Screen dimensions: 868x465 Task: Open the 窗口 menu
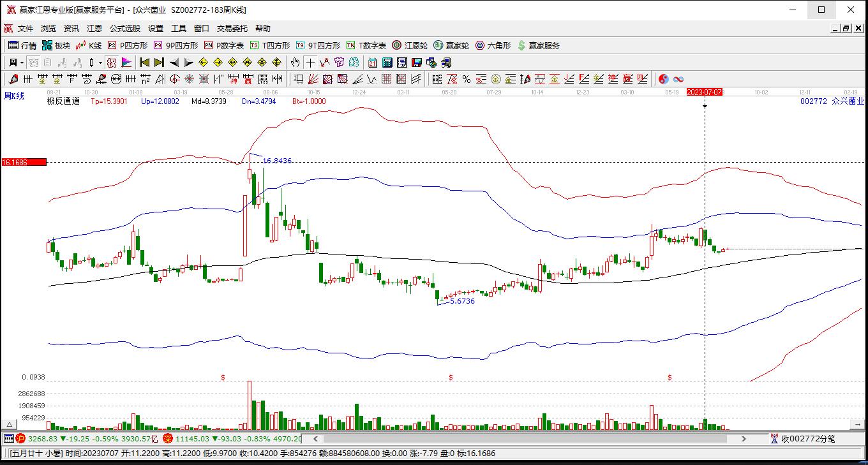click(202, 29)
